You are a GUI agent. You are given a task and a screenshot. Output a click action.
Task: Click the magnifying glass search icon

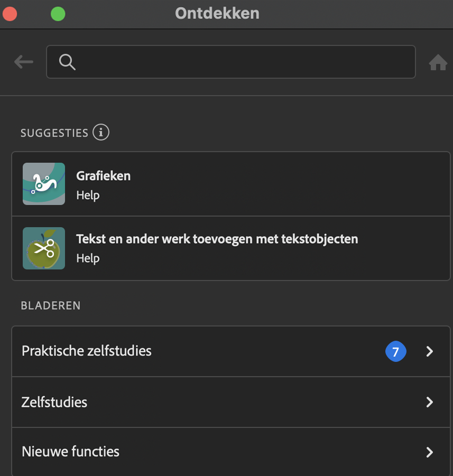pos(67,62)
